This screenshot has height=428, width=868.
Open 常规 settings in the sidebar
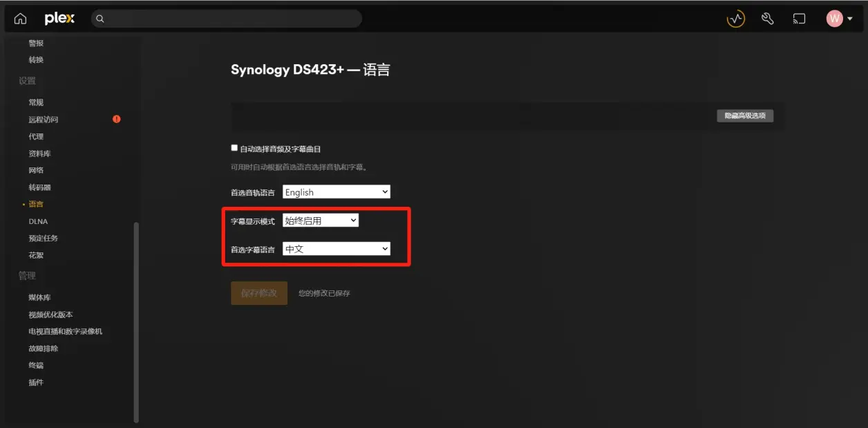click(36, 102)
